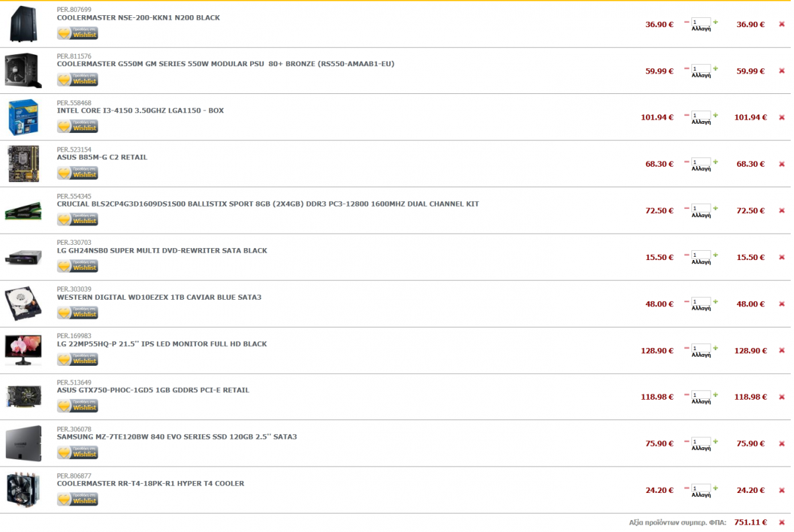
Task: Add WD 1TB Caviar Blue to Wishlist
Action: (77, 312)
